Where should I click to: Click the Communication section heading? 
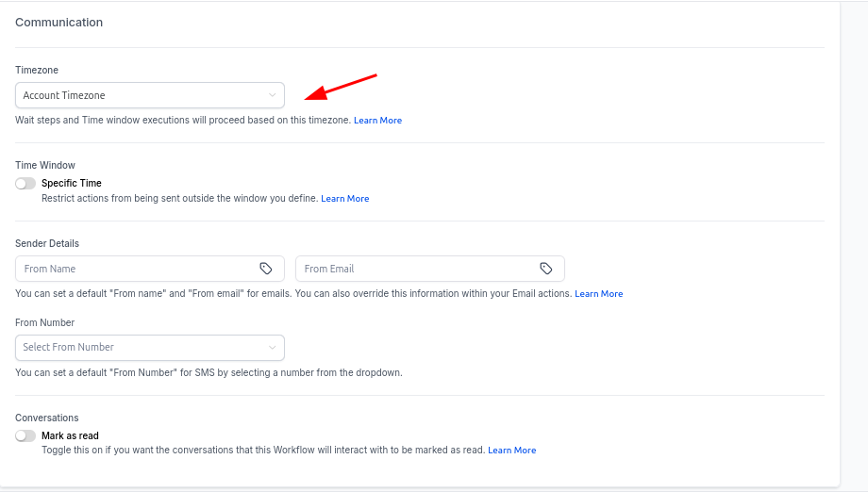click(x=58, y=23)
